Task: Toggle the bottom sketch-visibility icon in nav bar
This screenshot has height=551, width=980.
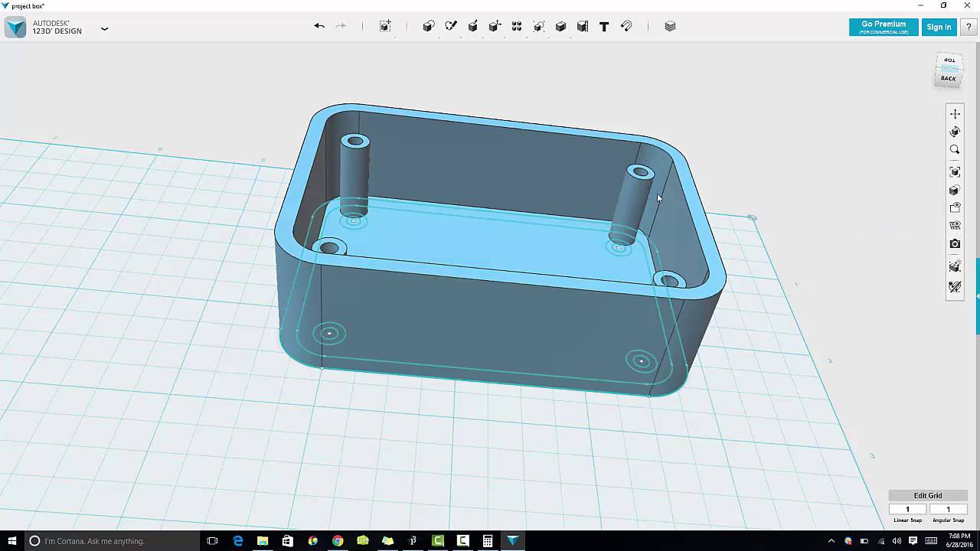Action: pos(955,287)
